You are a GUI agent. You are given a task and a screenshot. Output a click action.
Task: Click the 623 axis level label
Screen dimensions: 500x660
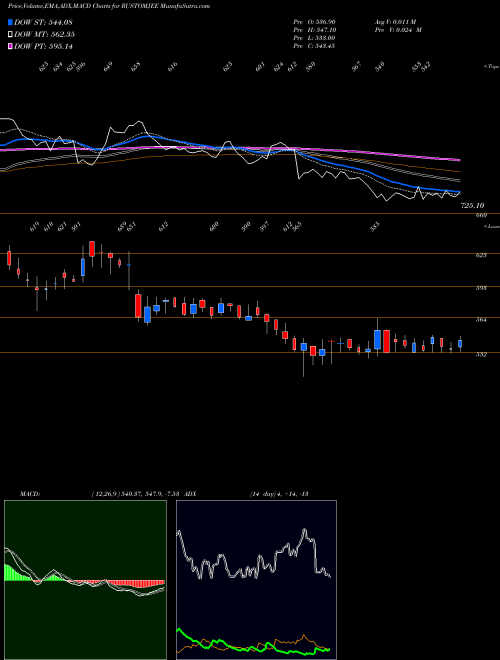(x=481, y=255)
